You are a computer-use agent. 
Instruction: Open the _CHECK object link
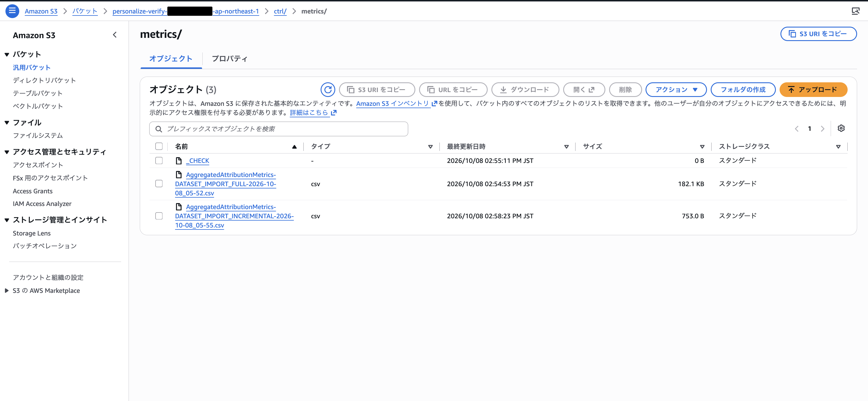(x=197, y=161)
